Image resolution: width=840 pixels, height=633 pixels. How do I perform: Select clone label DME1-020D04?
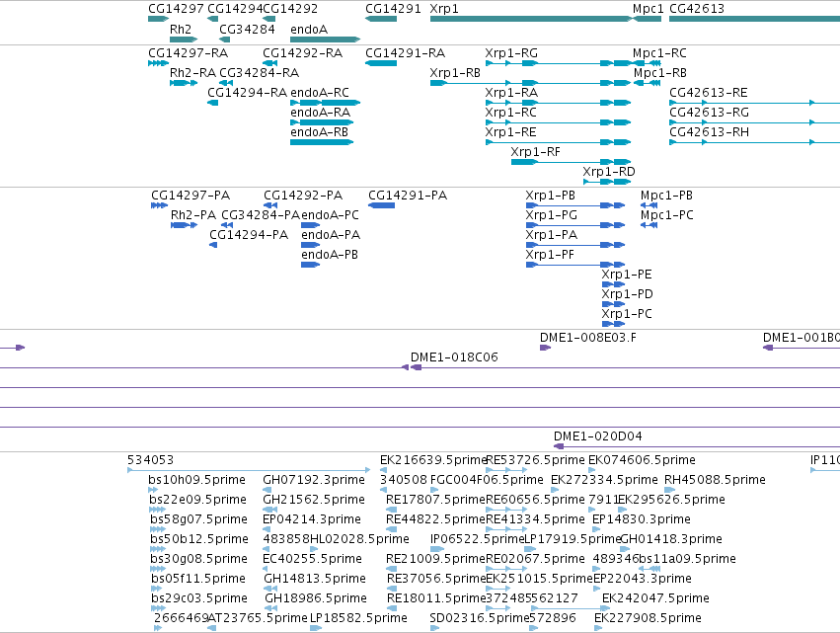click(x=597, y=437)
